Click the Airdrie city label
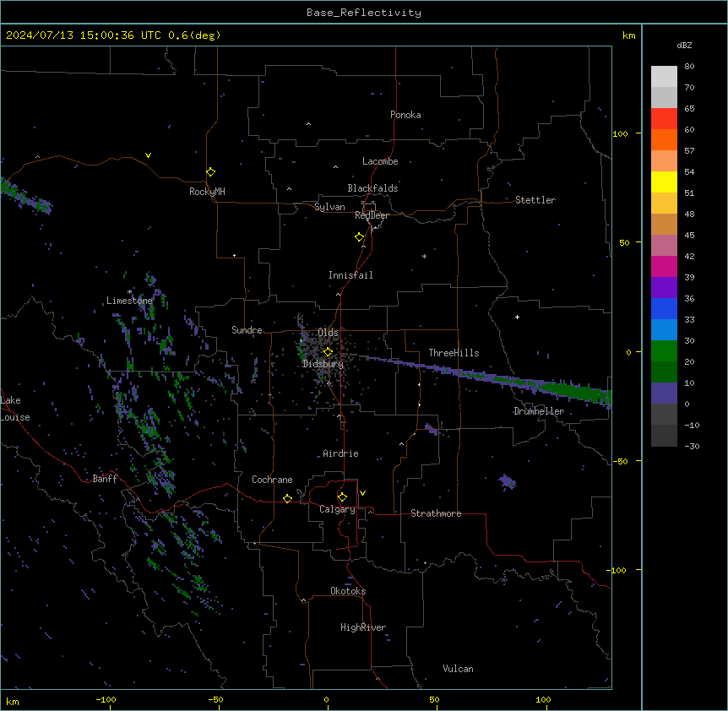 pyautogui.click(x=340, y=453)
